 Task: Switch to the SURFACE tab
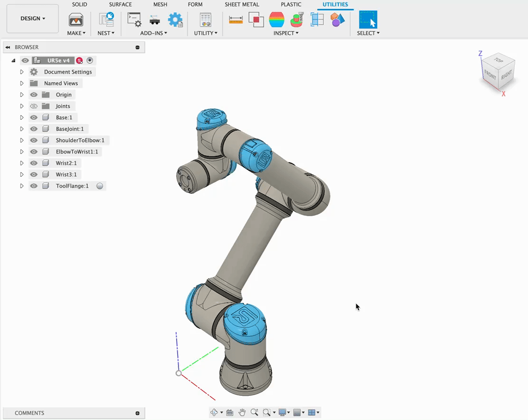[x=120, y=4]
